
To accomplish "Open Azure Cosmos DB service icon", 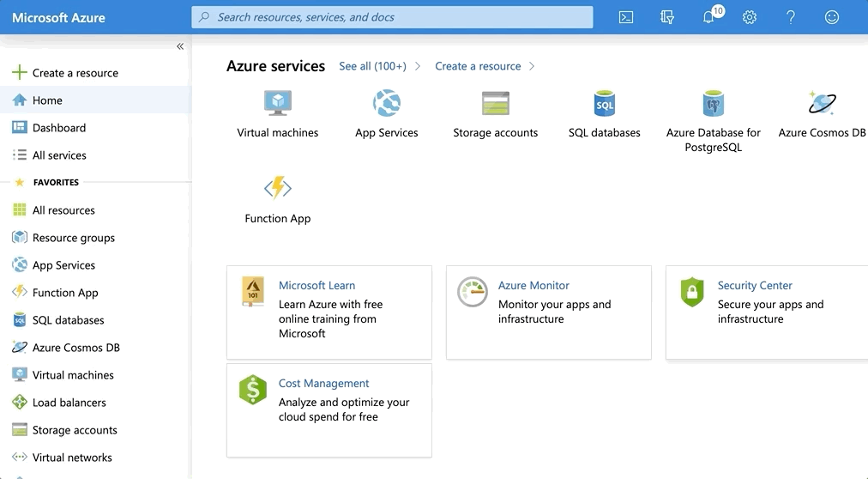I will (x=822, y=104).
